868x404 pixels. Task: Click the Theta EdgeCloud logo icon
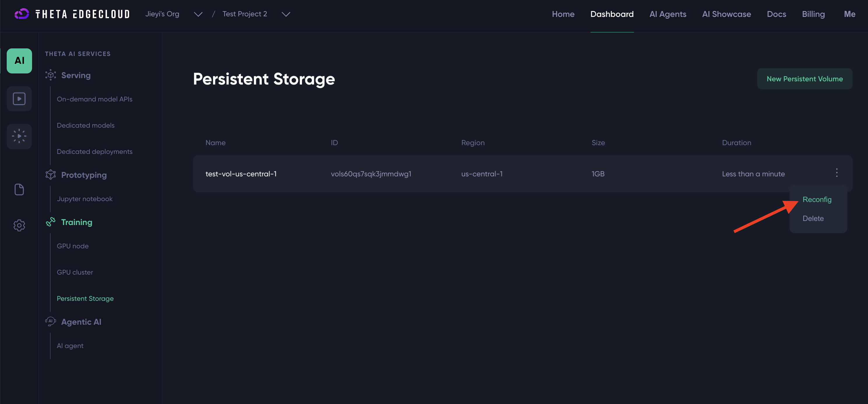(x=22, y=14)
